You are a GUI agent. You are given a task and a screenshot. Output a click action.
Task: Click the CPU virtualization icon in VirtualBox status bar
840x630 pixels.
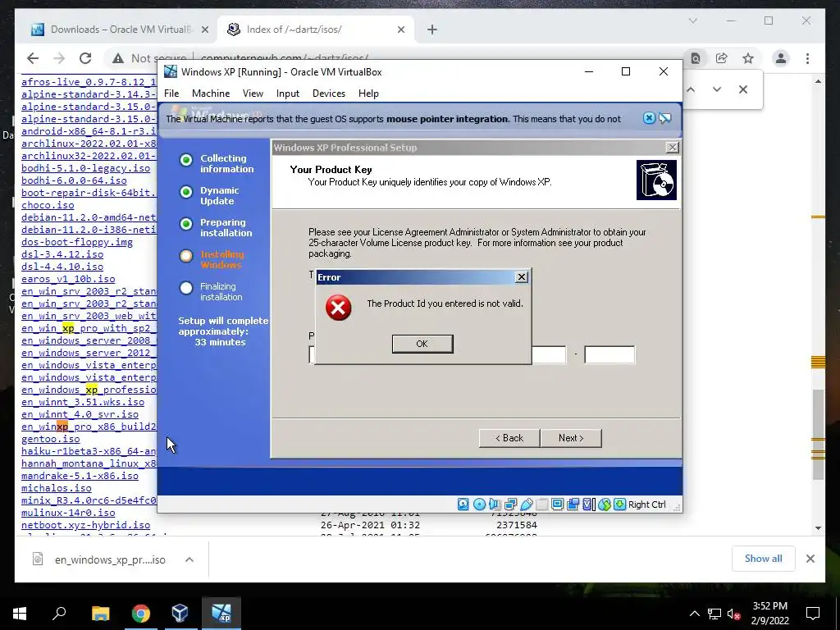(x=588, y=504)
